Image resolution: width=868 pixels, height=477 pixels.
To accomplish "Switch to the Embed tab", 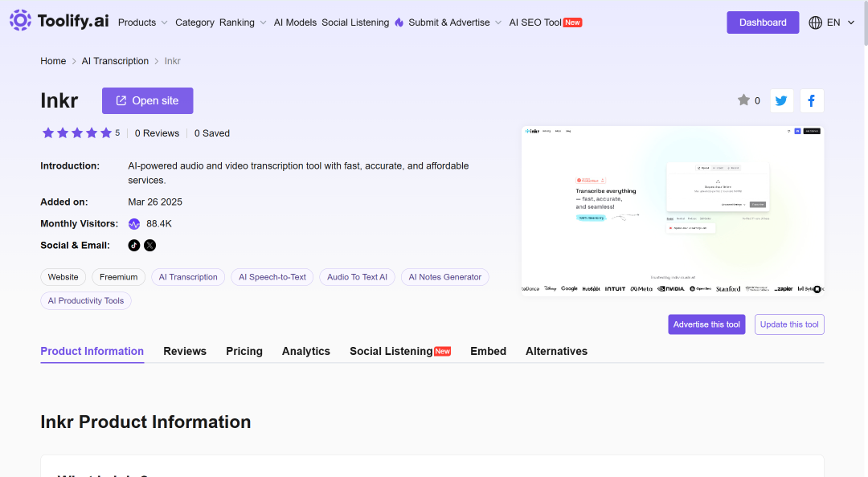I will [x=489, y=352].
